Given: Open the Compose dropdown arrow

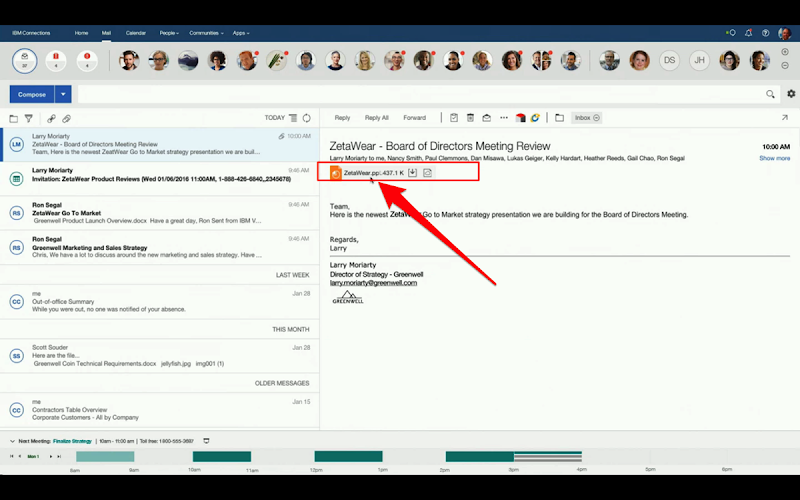Looking at the screenshot, I should click(x=63, y=94).
